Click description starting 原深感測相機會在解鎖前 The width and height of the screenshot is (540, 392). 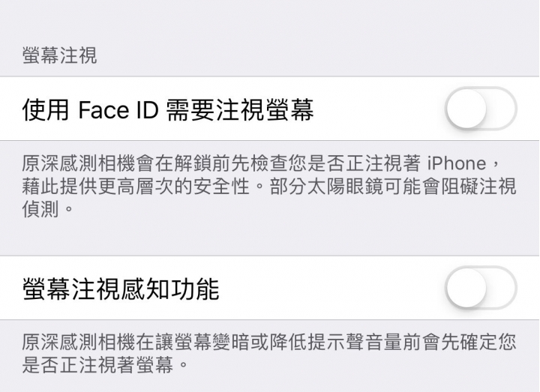click(x=269, y=186)
